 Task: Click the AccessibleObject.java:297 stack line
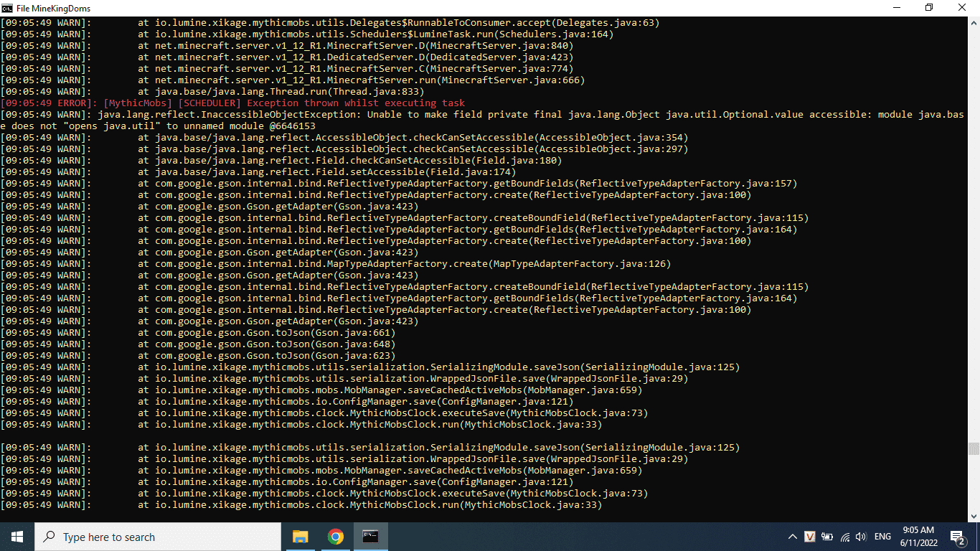point(344,149)
